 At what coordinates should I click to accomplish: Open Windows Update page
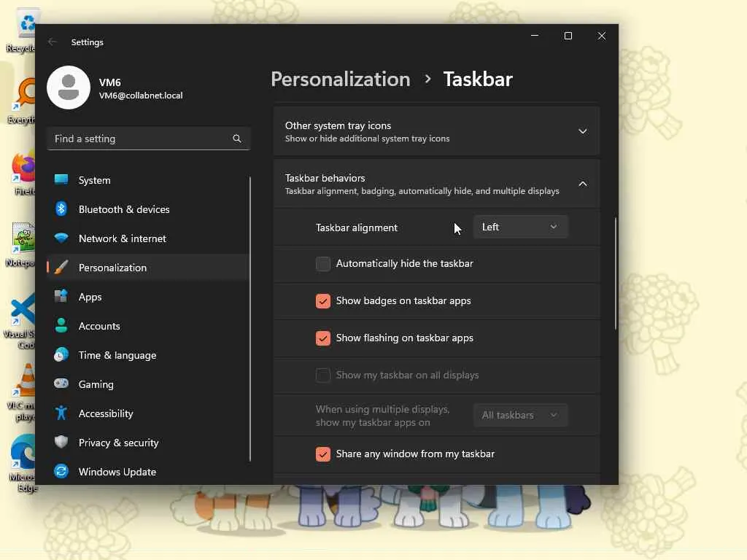(x=147, y=472)
